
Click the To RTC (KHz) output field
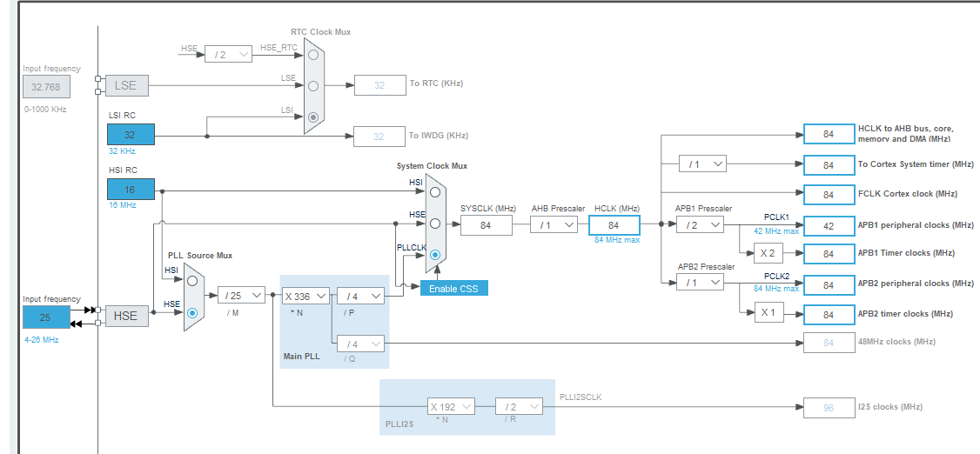tap(380, 85)
